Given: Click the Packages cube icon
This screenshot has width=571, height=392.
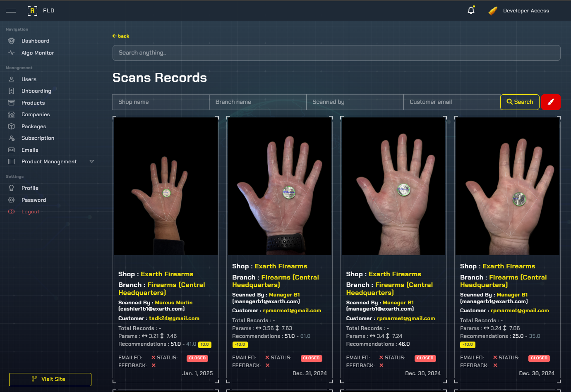Looking at the screenshot, I should point(12,127).
